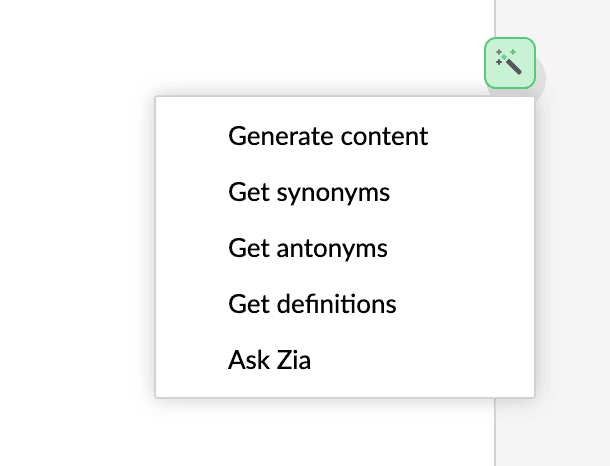The width and height of the screenshot is (610, 466).
Task: Toggle the green sparkle wand button
Action: (x=510, y=63)
